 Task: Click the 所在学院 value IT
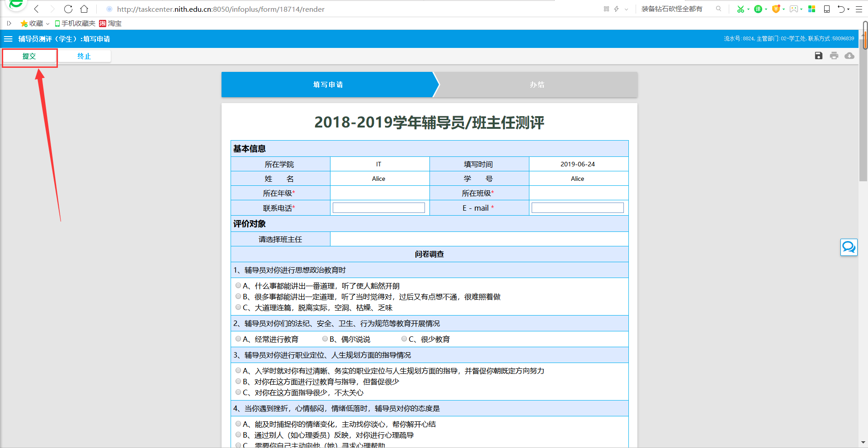(379, 164)
